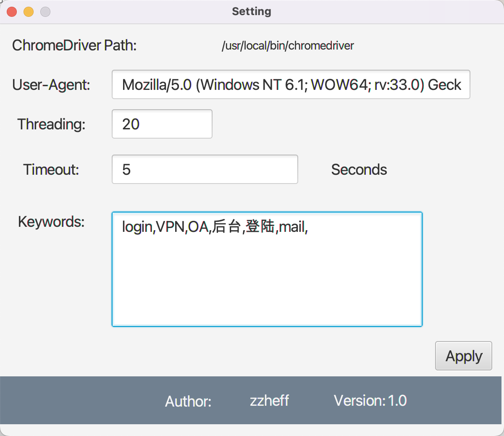Click the ChromeDriver Path label

[74, 45]
